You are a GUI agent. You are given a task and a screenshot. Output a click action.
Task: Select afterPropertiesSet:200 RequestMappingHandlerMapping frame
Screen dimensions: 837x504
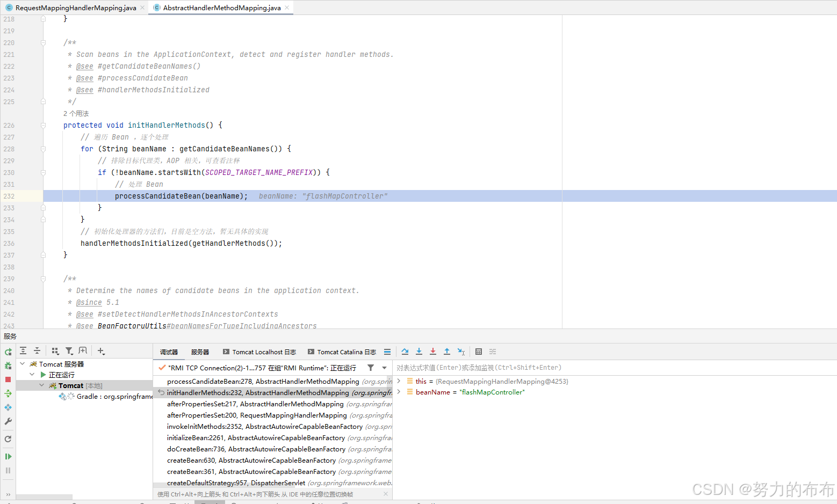pos(273,415)
